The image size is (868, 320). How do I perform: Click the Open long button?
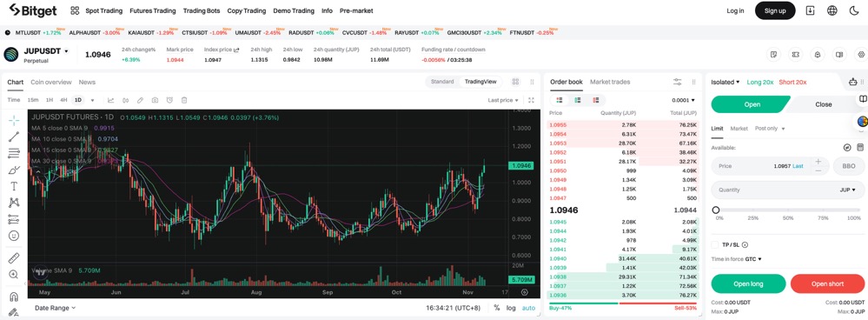point(748,283)
